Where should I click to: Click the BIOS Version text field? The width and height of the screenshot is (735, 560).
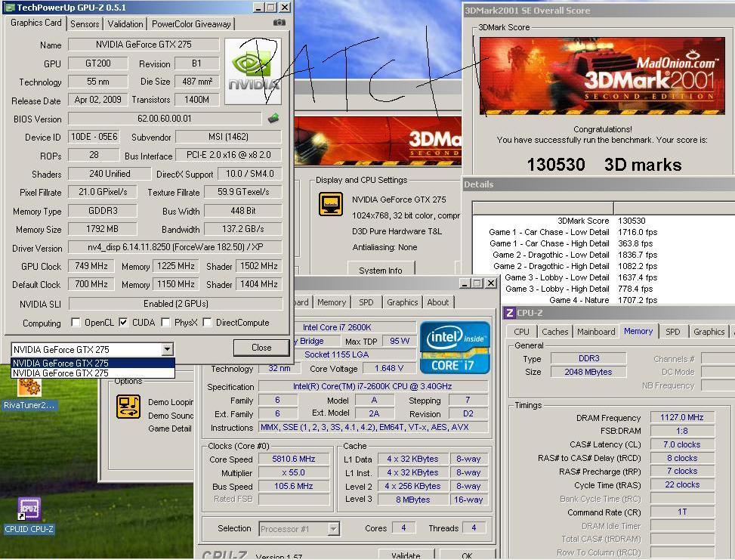(x=165, y=119)
